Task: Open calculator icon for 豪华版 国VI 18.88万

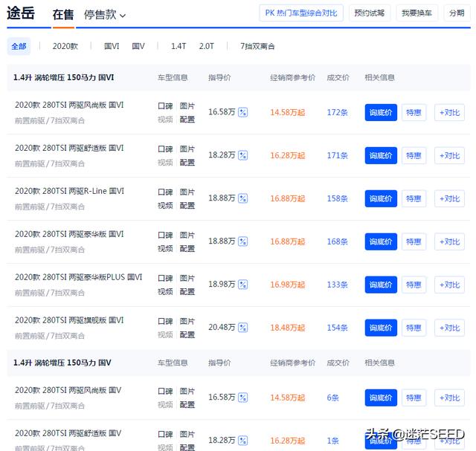Action: coord(243,241)
